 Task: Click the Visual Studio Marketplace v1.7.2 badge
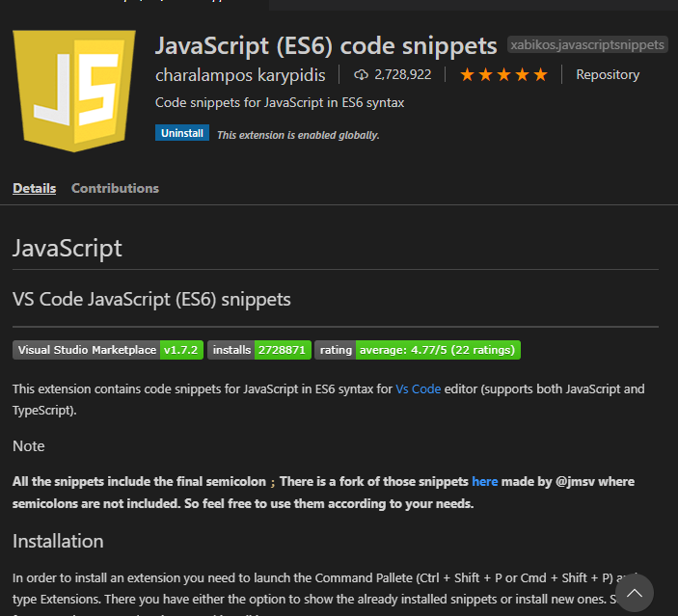(x=108, y=350)
